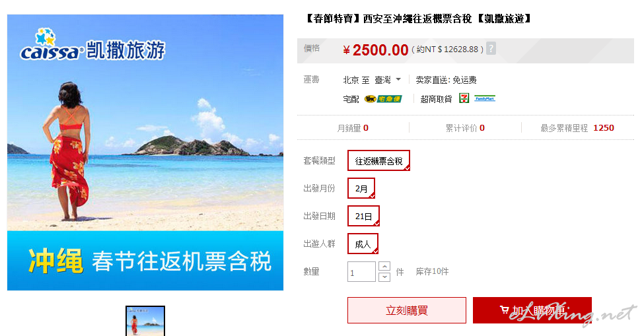644x336 pixels.
Task: Select the small beach product thumbnail
Action: coord(145,321)
